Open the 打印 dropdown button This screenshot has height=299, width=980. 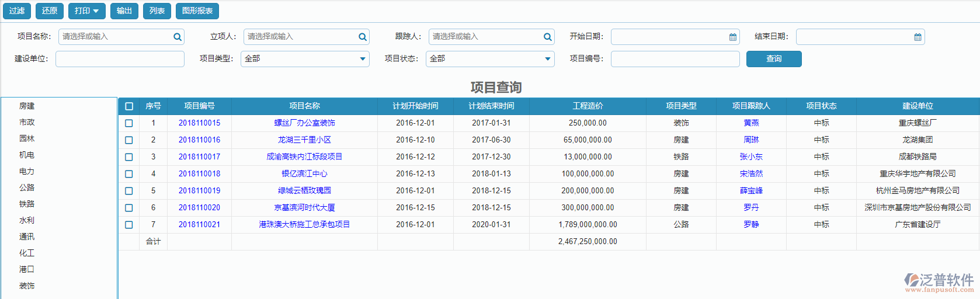pyautogui.click(x=86, y=11)
